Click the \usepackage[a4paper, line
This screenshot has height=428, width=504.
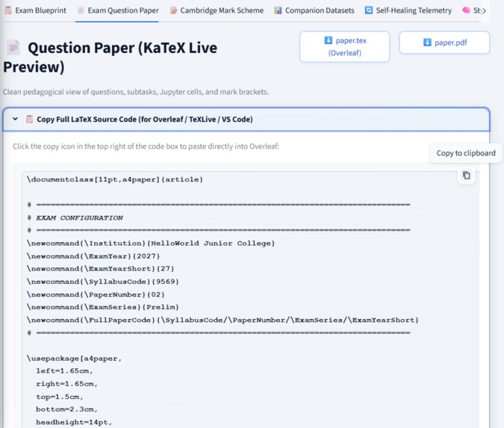point(75,359)
